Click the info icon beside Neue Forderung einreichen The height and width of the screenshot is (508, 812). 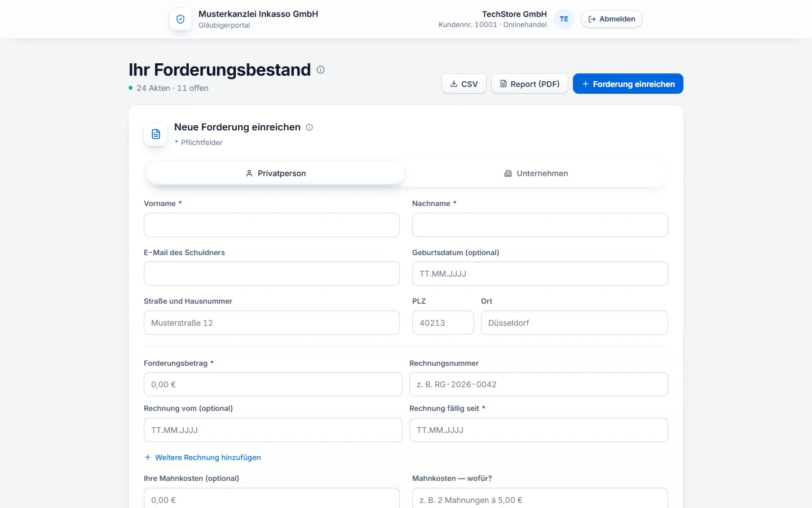309,128
